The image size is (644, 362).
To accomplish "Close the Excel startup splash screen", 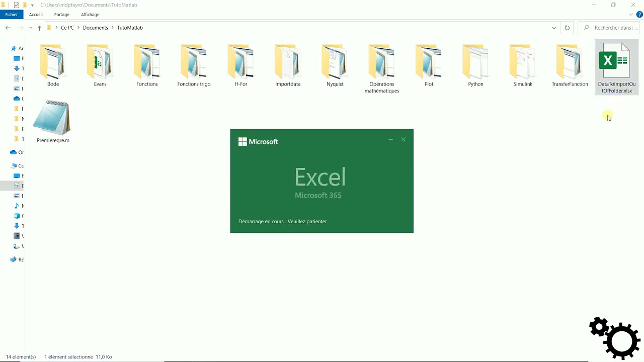I will pos(403,139).
